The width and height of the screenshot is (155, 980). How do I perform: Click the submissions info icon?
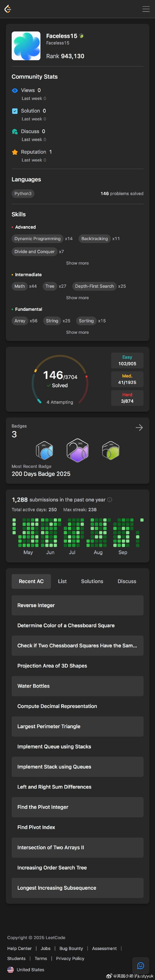[110, 500]
